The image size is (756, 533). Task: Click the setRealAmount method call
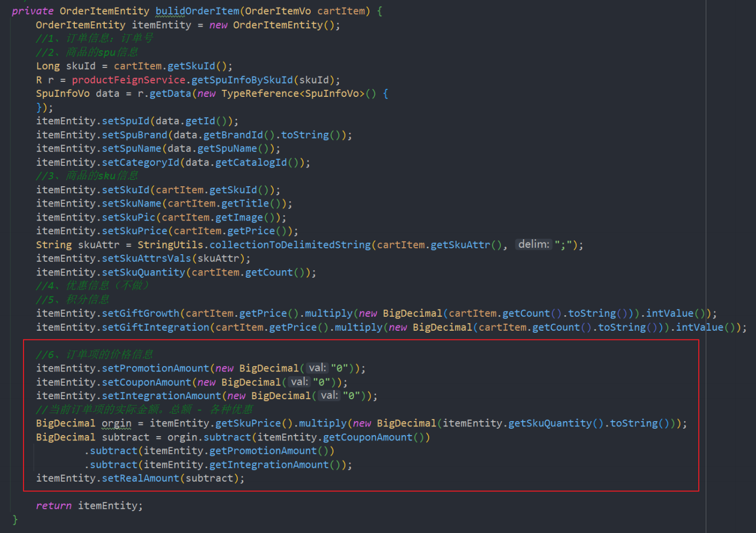tap(141, 478)
